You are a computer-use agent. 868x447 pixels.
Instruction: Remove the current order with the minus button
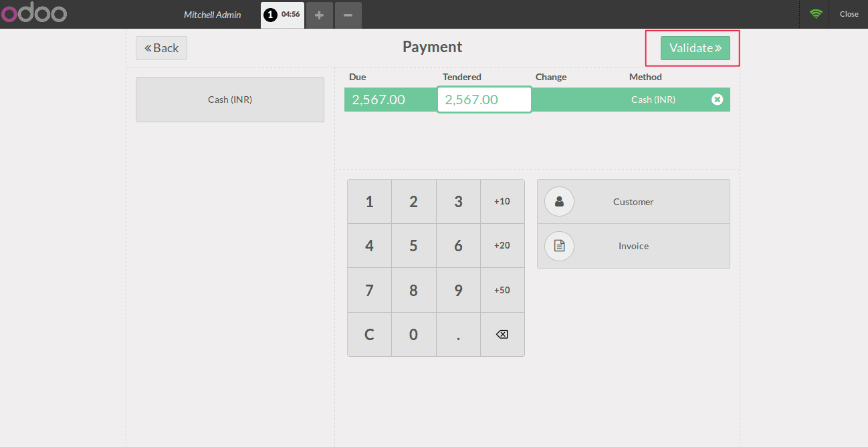(348, 15)
